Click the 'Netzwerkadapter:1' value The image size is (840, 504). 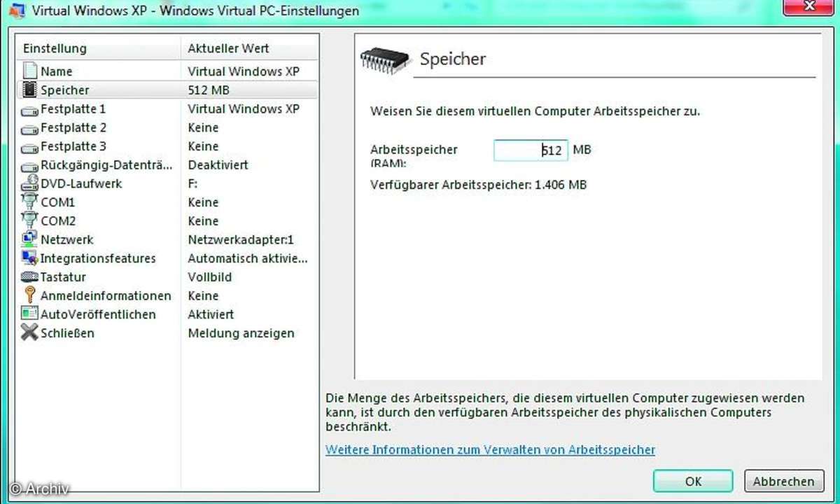(x=241, y=239)
